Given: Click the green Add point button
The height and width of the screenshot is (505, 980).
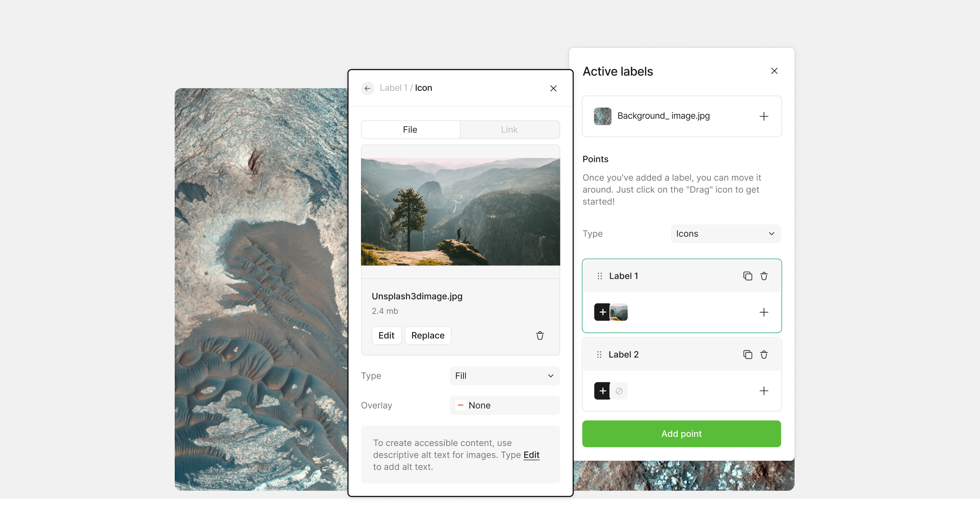Looking at the screenshot, I should coord(681,434).
